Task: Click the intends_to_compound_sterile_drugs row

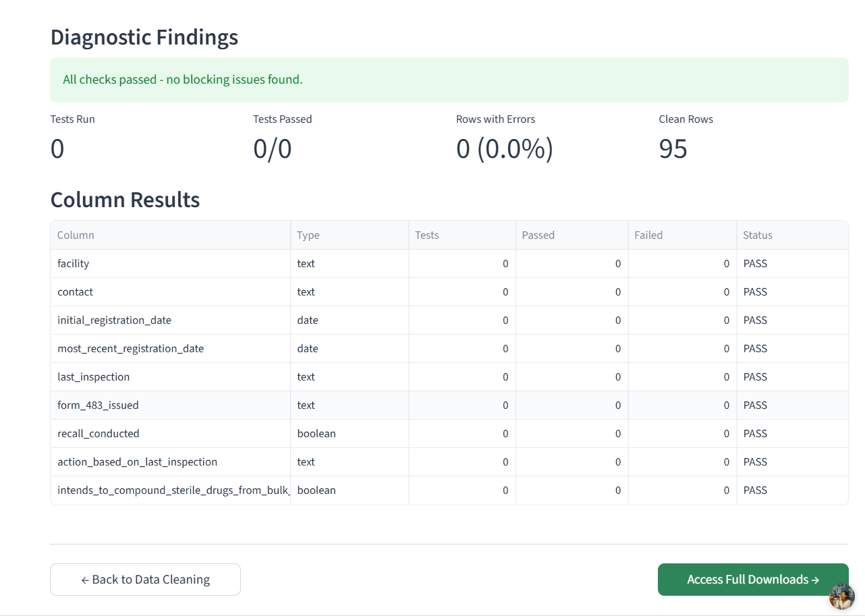Action: (x=173, y=490)
